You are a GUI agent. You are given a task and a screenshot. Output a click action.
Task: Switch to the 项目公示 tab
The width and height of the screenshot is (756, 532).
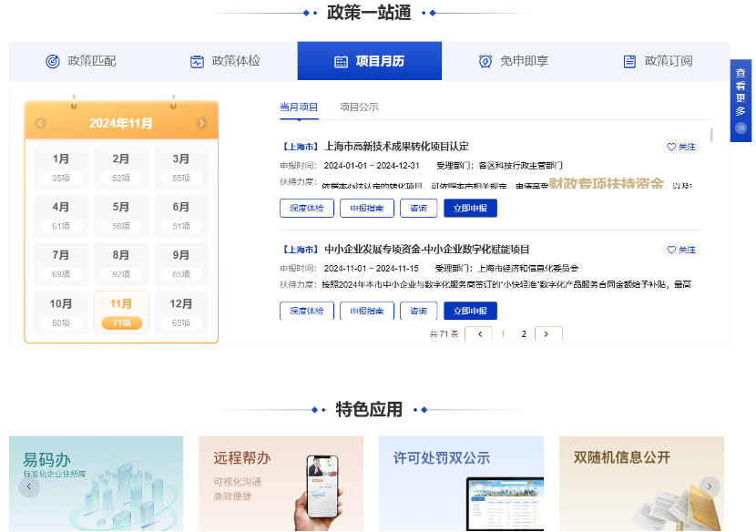[x=359, y=107]
